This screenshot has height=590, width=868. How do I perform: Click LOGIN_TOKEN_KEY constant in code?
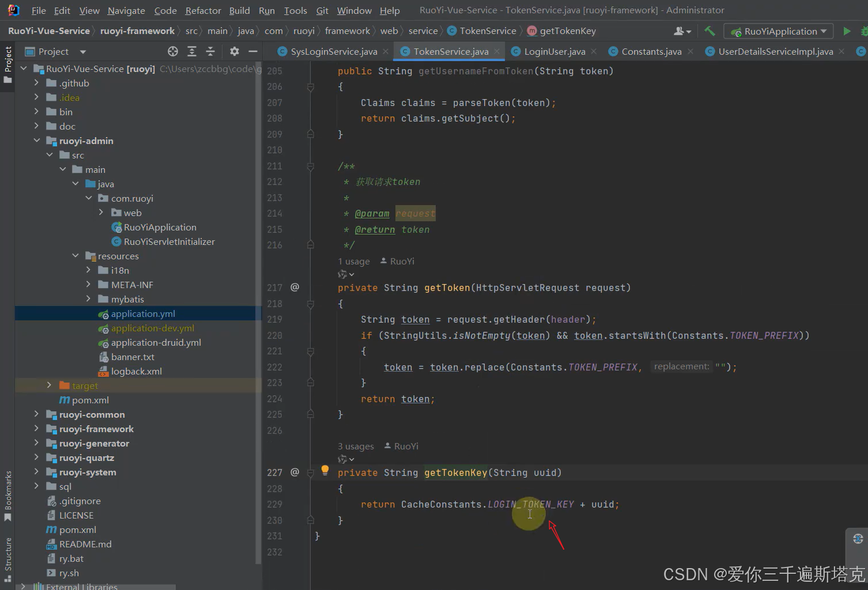pos(530,505)
